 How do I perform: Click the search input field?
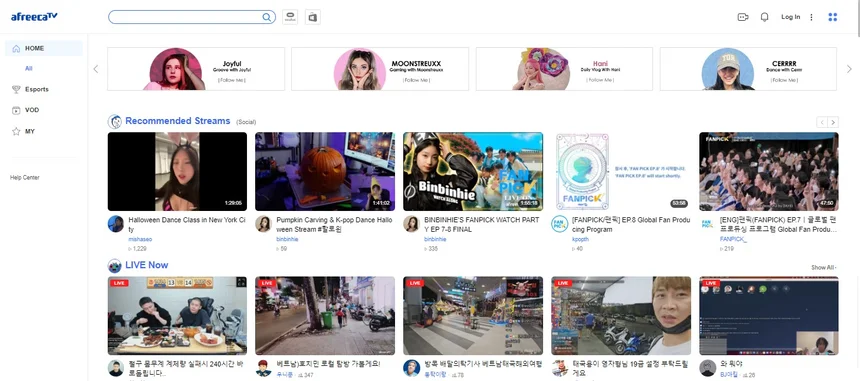pyautogui.click(x=185, y=17)
